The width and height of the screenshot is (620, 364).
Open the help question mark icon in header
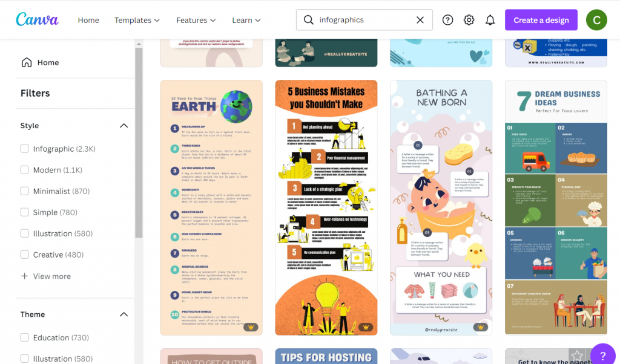(447, 20)
